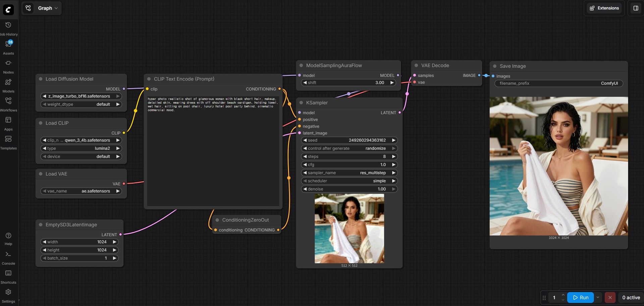The height and width of the screenshot is (306, 644).
Task: Open the Keyboard Shortcuts panel
Action: click(8, 274)
